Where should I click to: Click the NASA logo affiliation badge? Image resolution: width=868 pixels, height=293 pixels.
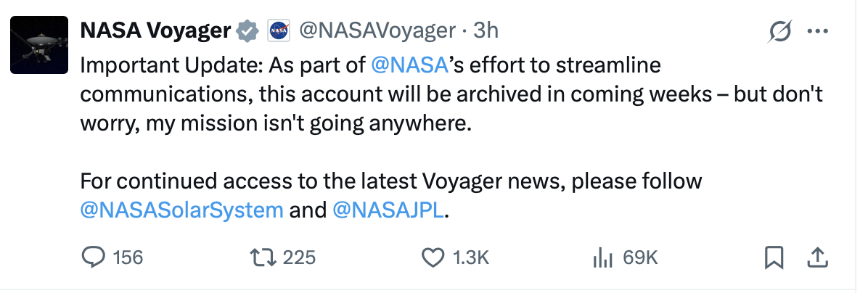click(x=279, y=30)
